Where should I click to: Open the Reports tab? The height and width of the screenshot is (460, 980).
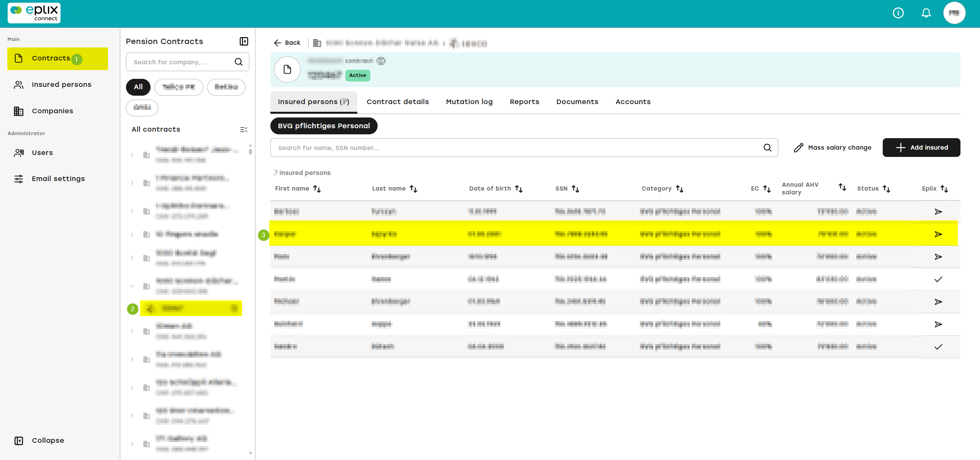pyautogui.click(x=524, y=102)
